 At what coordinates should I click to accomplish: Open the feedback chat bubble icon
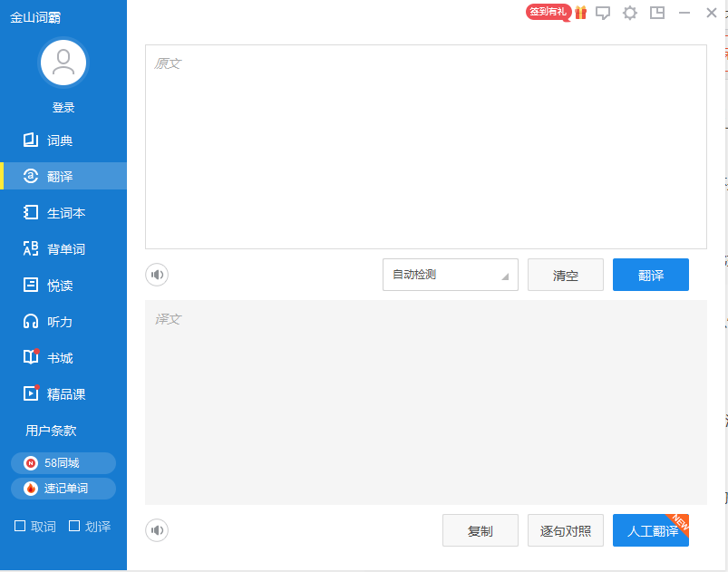[x=603, y=13]
